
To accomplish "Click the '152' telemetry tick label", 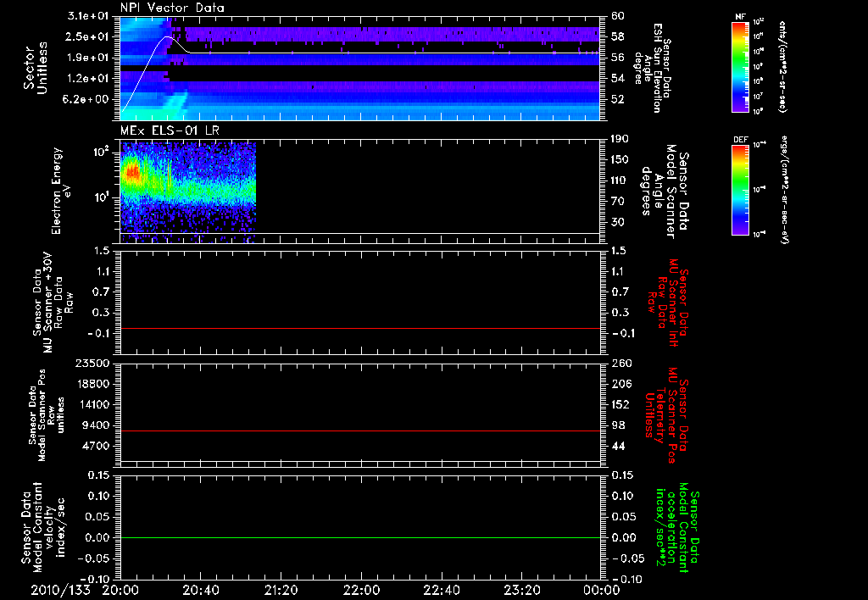I will point(620,404).
